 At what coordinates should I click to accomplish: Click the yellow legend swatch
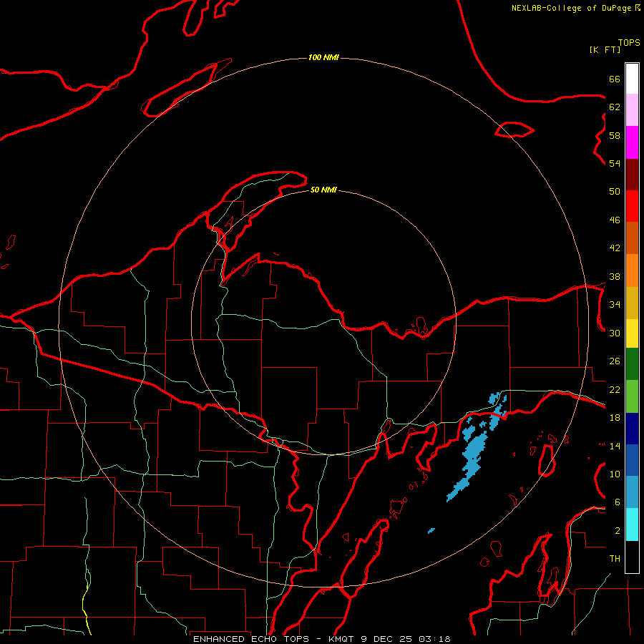pyautogui.click(x=632, y=333)
